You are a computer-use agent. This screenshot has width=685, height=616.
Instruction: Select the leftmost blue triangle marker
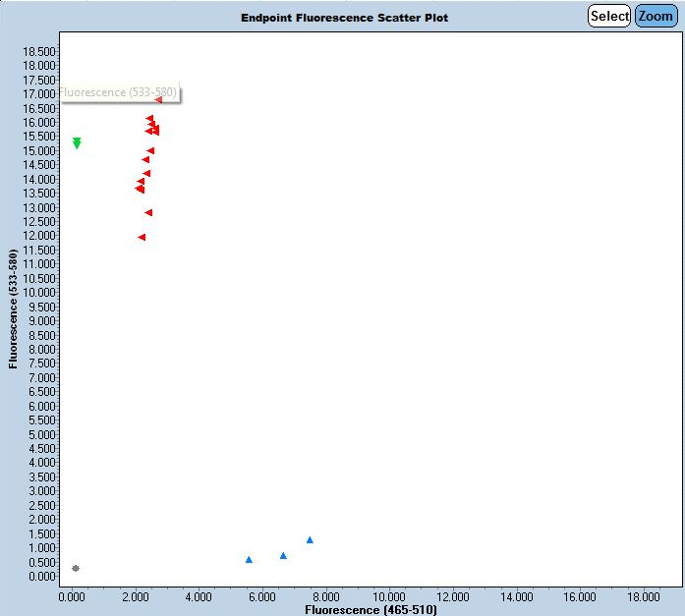(x=249, y=559)
